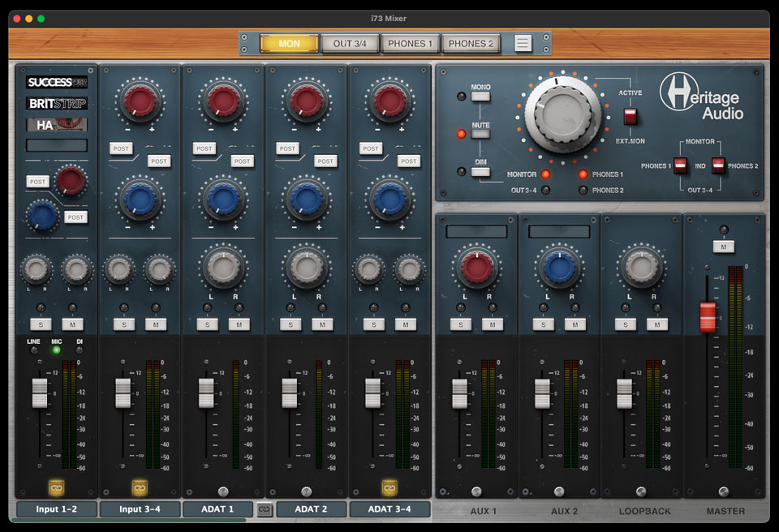Viewport: 779px width, 532px height.
Task: Unlink the ADAT 3-4 stereo pair icon
Action: (x=389, y=487)
